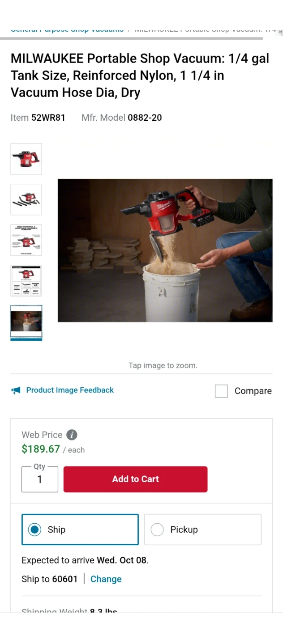
Task: Select the first vacuum product thumbnail
Action: tap(26, 159)
